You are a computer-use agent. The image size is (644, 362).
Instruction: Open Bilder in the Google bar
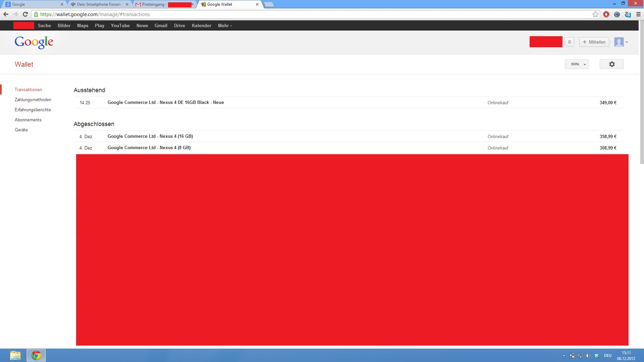click(x=64, y=25)
